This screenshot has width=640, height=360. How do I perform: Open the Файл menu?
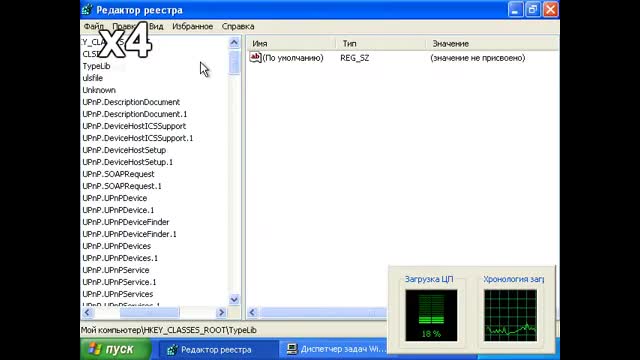click(93, 27)
